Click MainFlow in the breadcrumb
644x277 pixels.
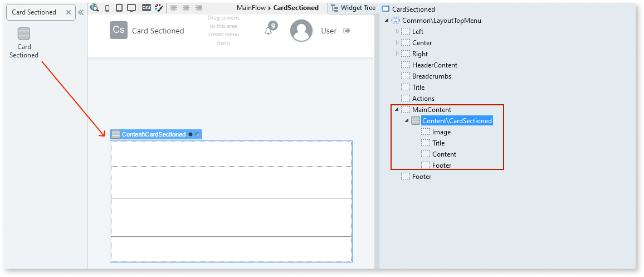pyautogui.click(x=251, y=8)
